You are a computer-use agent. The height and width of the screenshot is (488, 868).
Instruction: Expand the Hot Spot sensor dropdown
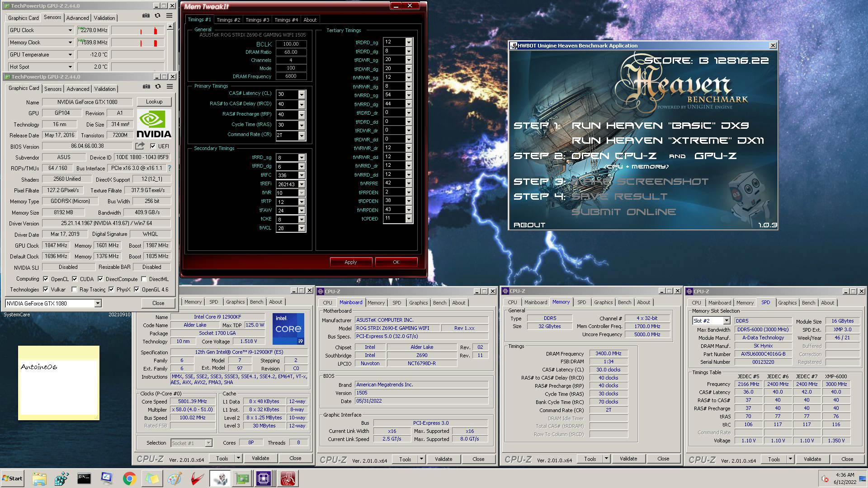pyautogui.click(x=70, y=67)
